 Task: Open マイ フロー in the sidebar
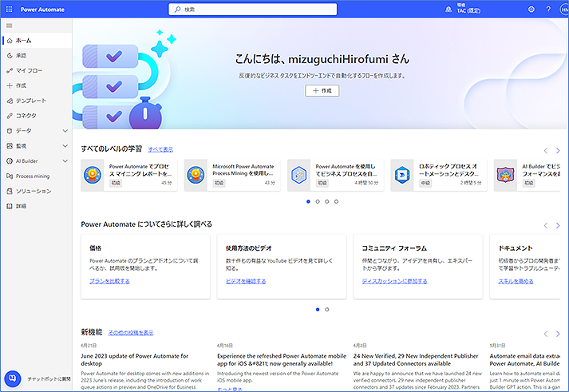pyautogui.click(x=37, y=71)
